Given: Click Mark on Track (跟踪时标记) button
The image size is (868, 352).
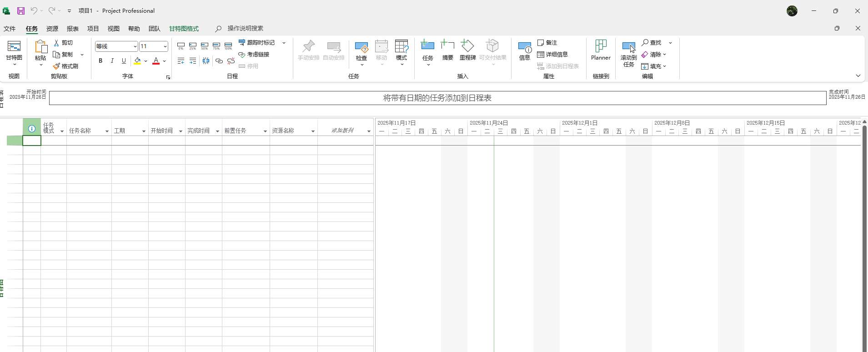Looking at the screenshot, I should (x=257, y=42).
